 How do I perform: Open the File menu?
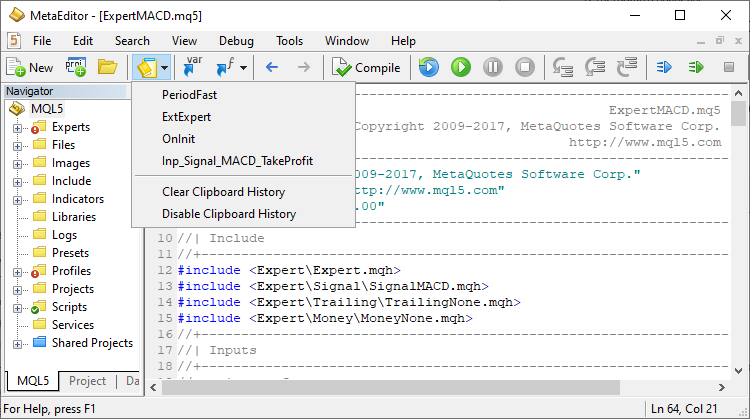click(42, 41)
